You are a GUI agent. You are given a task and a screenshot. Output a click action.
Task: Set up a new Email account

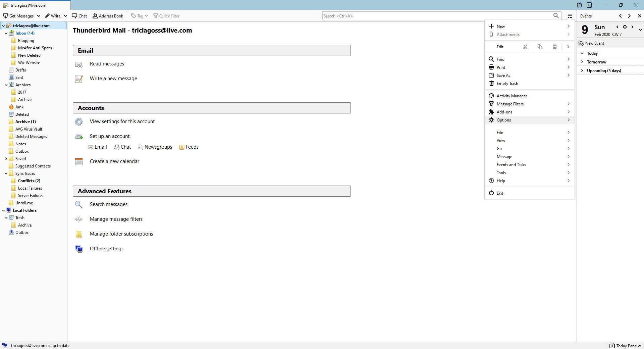pos(97,147)
